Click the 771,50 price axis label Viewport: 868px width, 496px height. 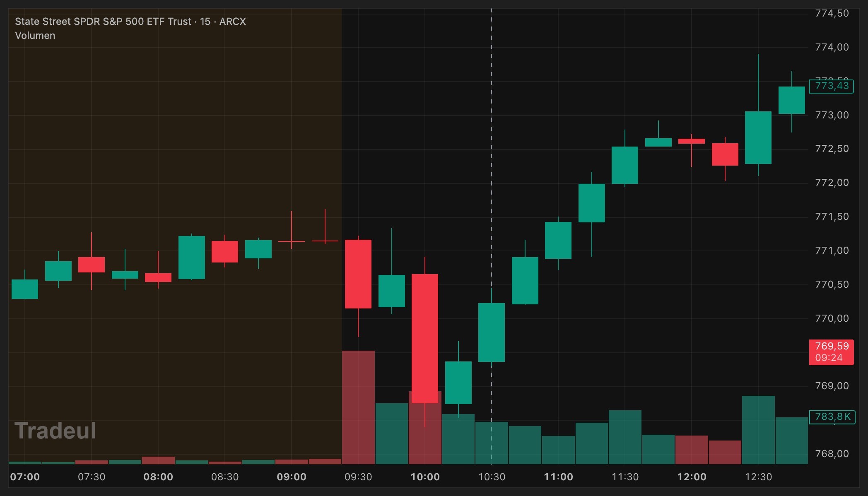pos(832,217)
